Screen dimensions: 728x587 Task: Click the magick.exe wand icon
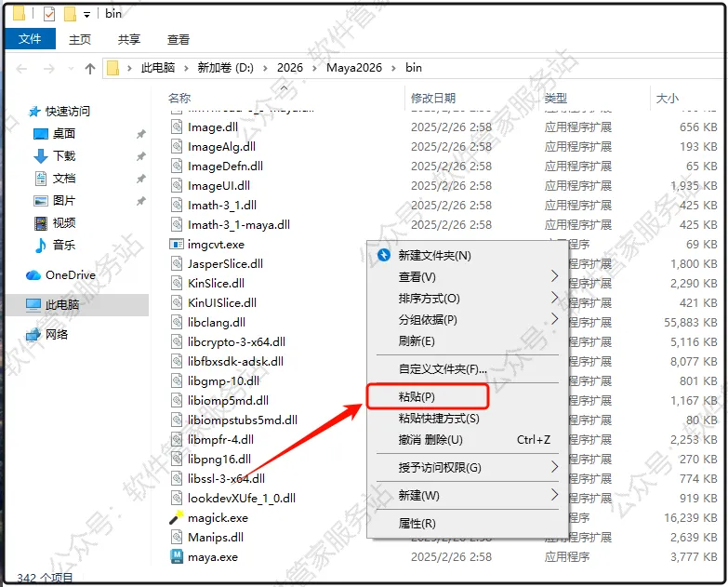[177, 517]
